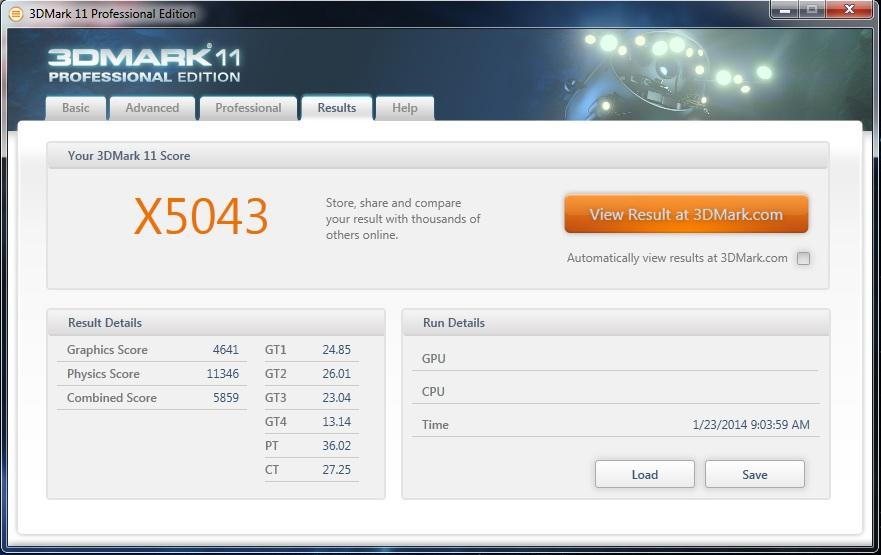
Task: Open the Advanced tab
Action: click(x=152, y=108)
